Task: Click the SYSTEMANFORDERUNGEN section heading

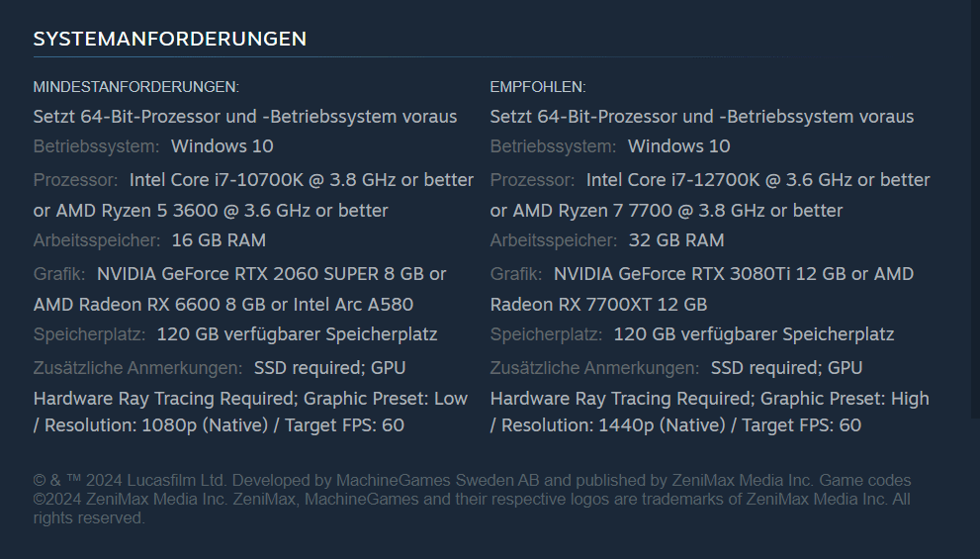Action: [x=170, y=39]
